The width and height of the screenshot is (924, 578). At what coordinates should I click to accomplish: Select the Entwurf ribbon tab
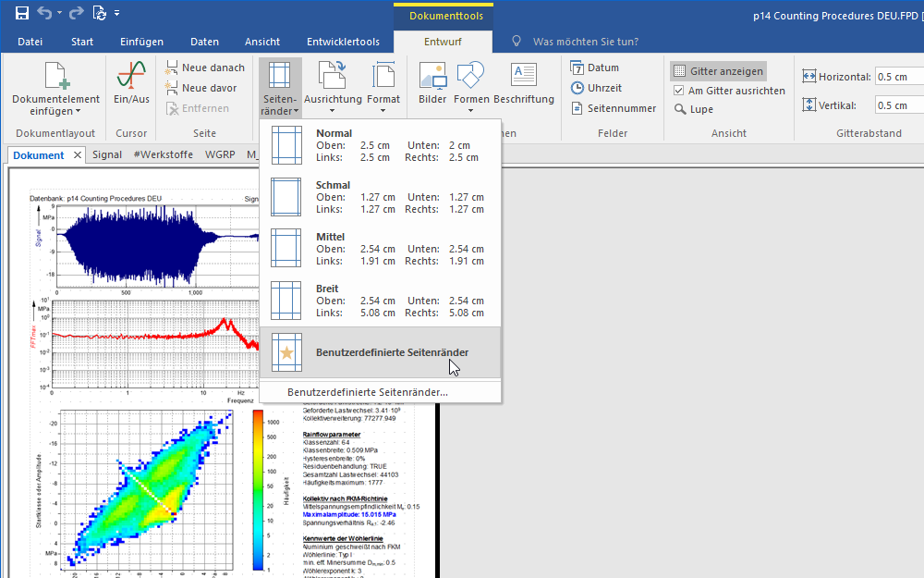coord(443,42)
